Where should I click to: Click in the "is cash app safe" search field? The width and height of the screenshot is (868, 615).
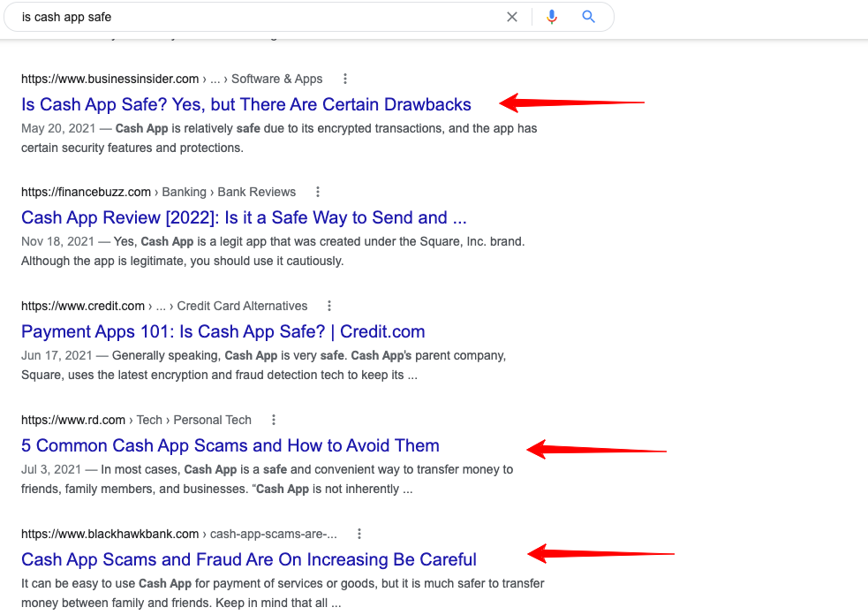[x=256, y=17]
